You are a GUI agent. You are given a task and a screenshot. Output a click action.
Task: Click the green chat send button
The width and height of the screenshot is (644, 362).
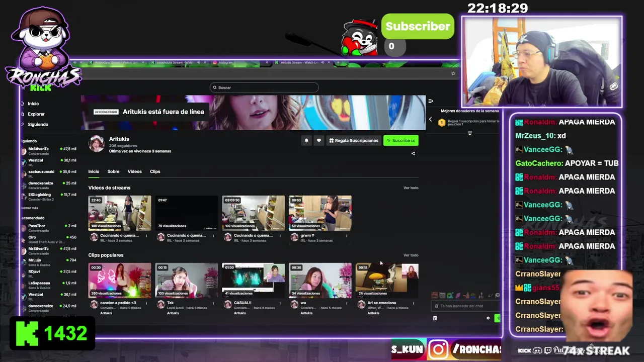point(498,318)
